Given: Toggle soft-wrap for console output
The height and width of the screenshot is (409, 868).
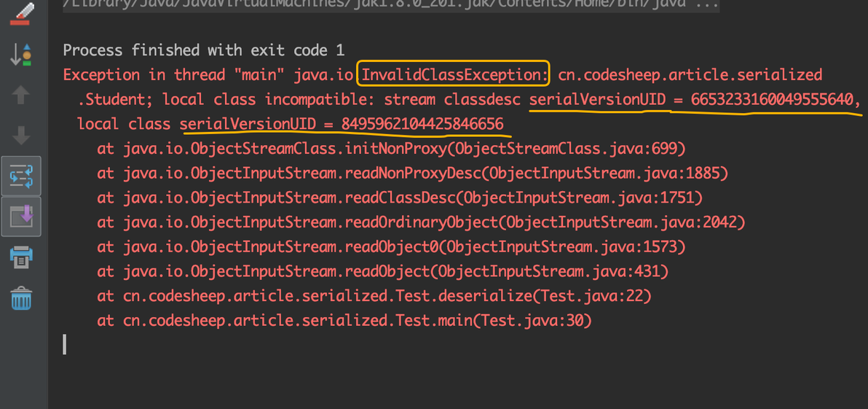Looking at the screenshot, I should [x=21, y=176].
